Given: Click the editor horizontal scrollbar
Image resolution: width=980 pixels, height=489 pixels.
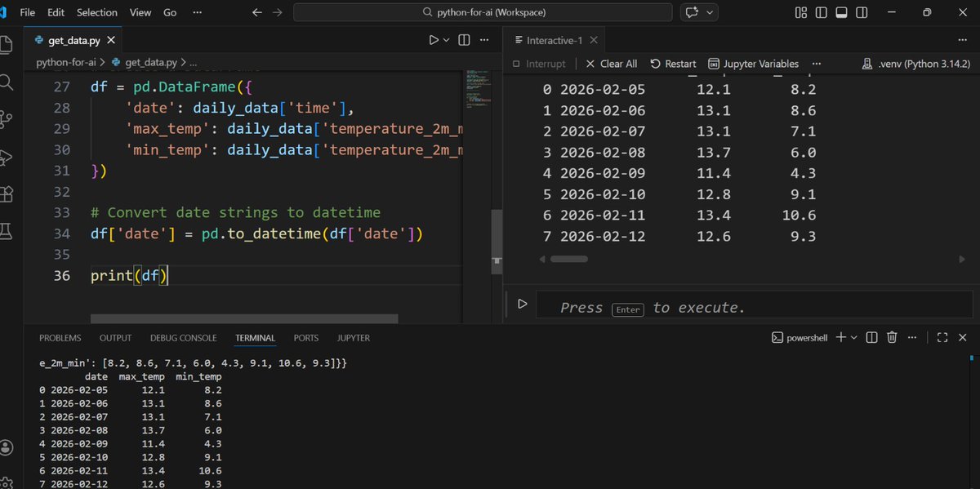Looking at the screenshot, I should [x=244, y=319].
